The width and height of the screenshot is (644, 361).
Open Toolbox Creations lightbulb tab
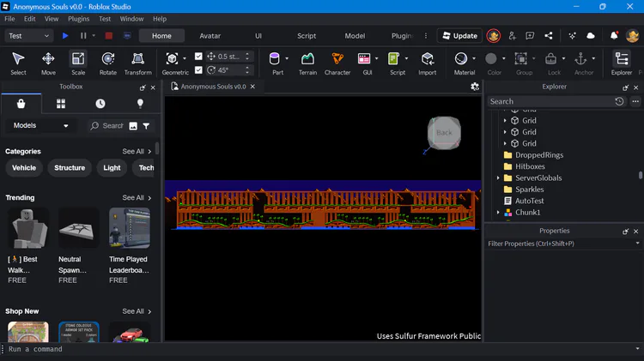point(140,104)
